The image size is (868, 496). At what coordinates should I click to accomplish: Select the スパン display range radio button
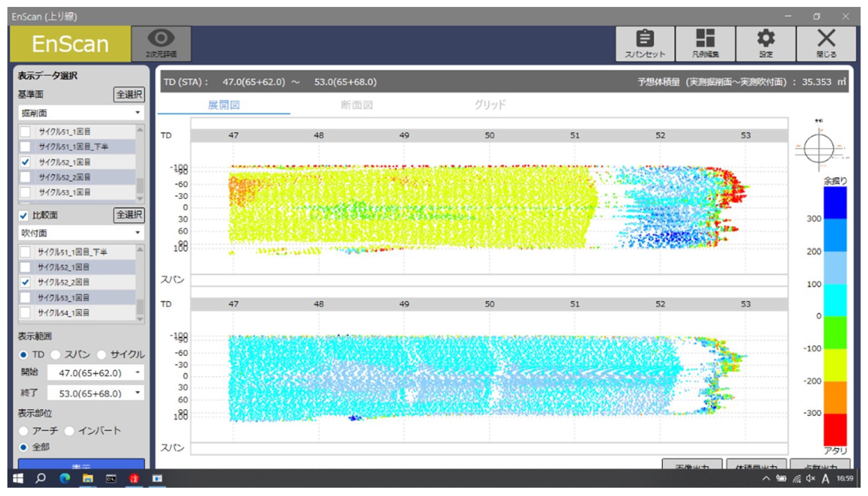[56, 355]
